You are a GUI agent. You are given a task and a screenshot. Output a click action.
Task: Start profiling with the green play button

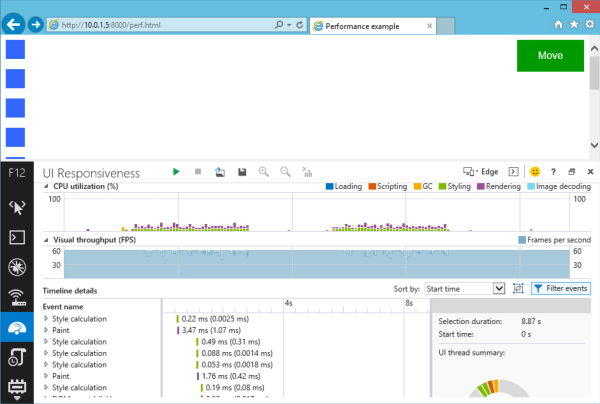point(176,172)
